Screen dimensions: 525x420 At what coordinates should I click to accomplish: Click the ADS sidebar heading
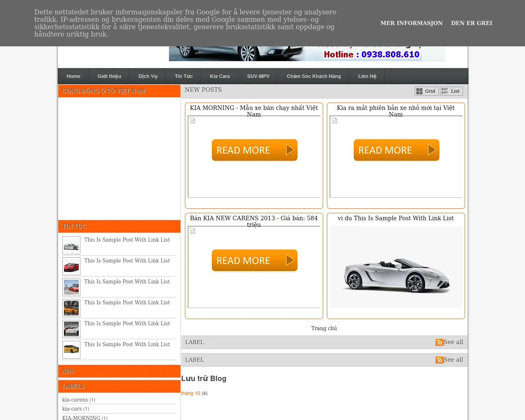68,371
